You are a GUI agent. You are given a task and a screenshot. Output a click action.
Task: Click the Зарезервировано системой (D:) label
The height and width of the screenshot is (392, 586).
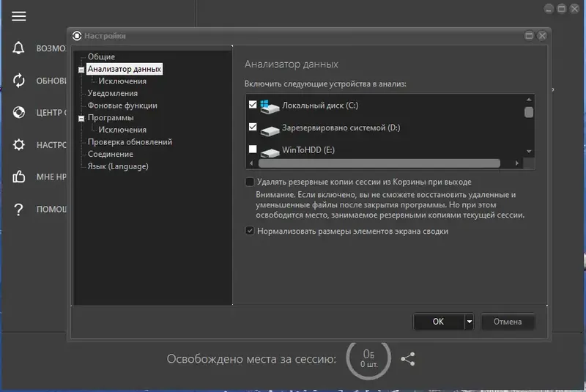[341, 127]
